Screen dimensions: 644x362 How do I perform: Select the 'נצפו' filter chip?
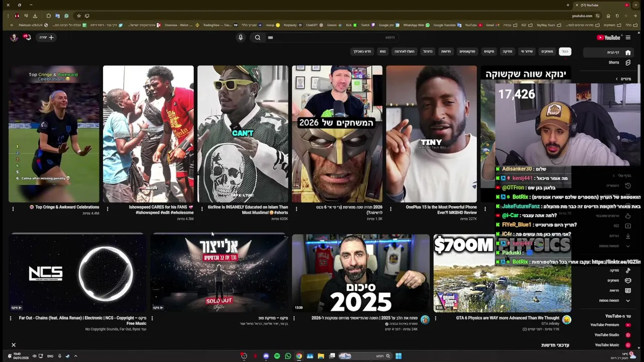[382, 51]
